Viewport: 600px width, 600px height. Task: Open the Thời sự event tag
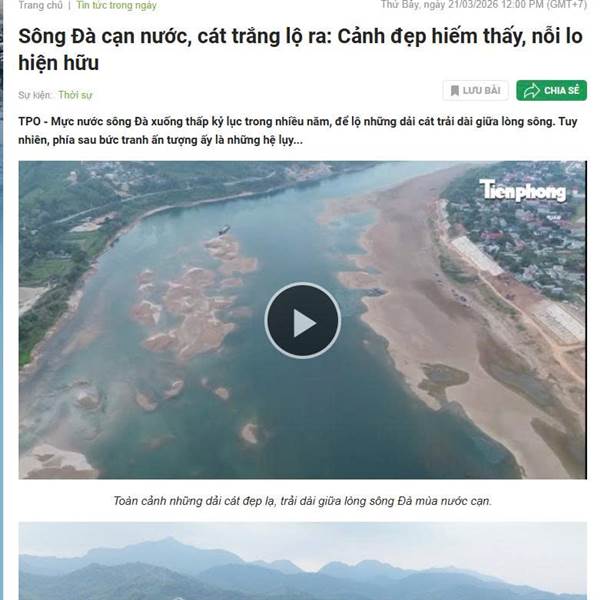click(x=75, y=95)
